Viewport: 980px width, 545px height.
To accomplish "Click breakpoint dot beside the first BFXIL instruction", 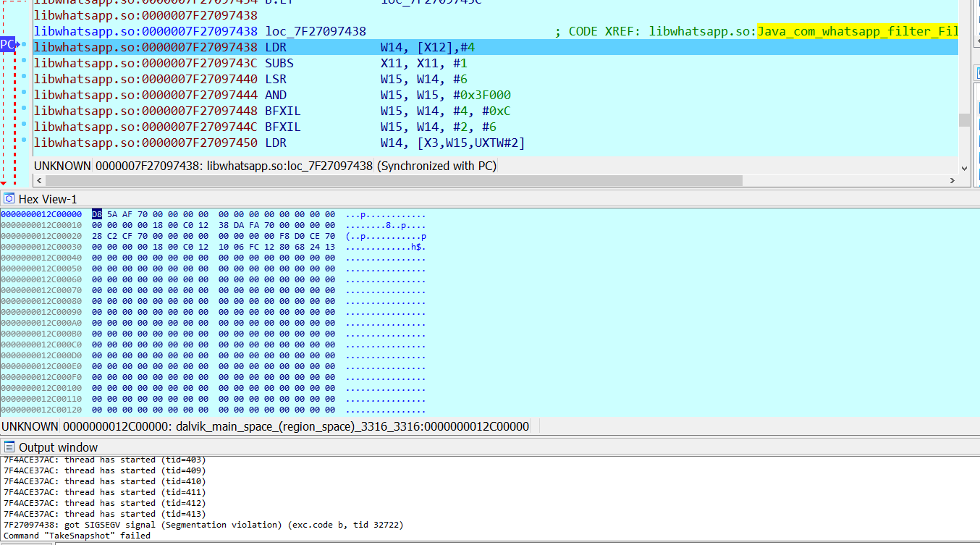I will coord(24,111).
